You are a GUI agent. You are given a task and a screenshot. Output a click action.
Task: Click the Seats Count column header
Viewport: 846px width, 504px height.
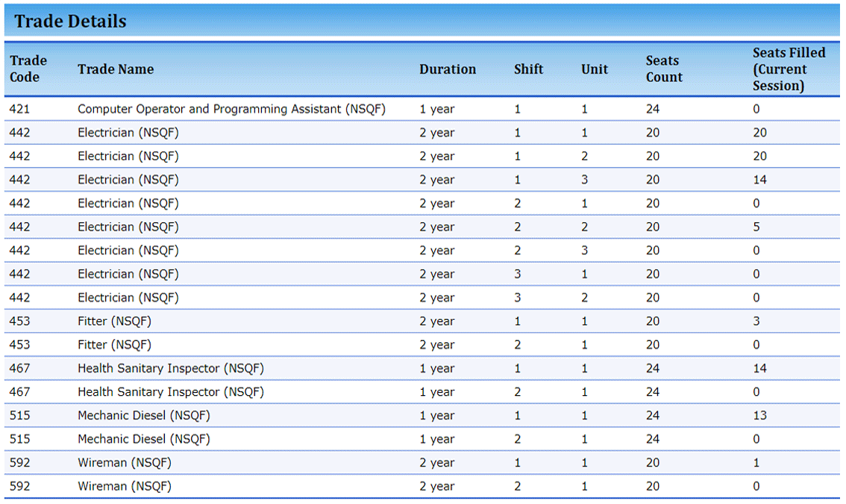coord(664,69)
